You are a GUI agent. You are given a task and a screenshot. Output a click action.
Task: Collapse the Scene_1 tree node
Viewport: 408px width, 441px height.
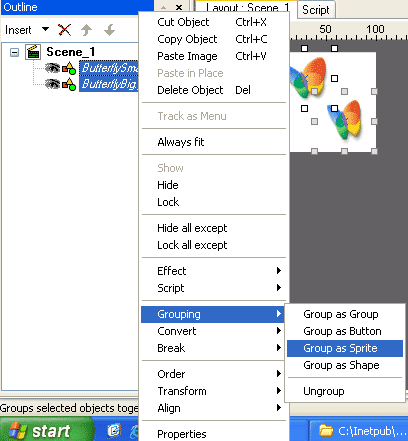tap(14, 52)
